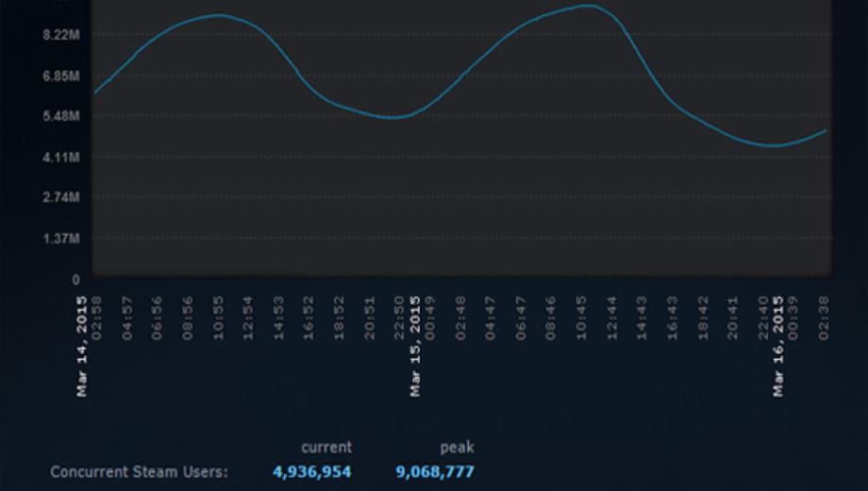Click the 14:53 time label
Viewport: 868px width, 491px height.
(278, 318)
